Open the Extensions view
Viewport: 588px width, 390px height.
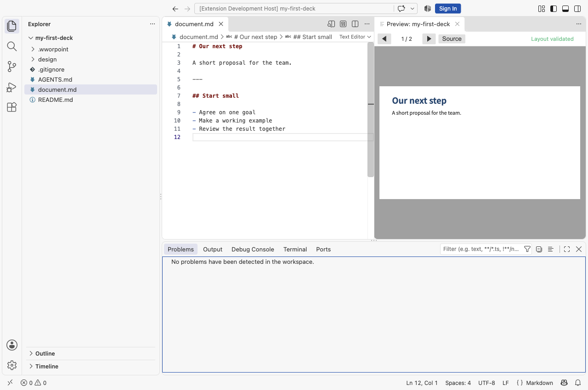[x=12, y=107]
